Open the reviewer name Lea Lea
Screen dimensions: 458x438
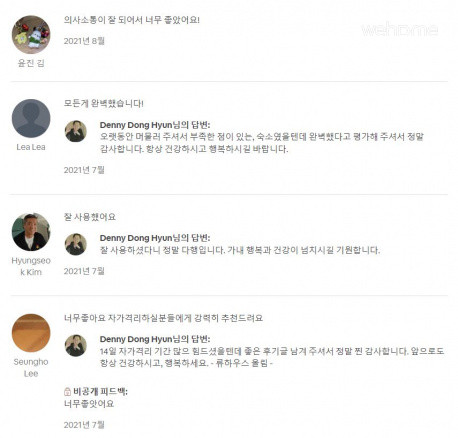point(31,147)
